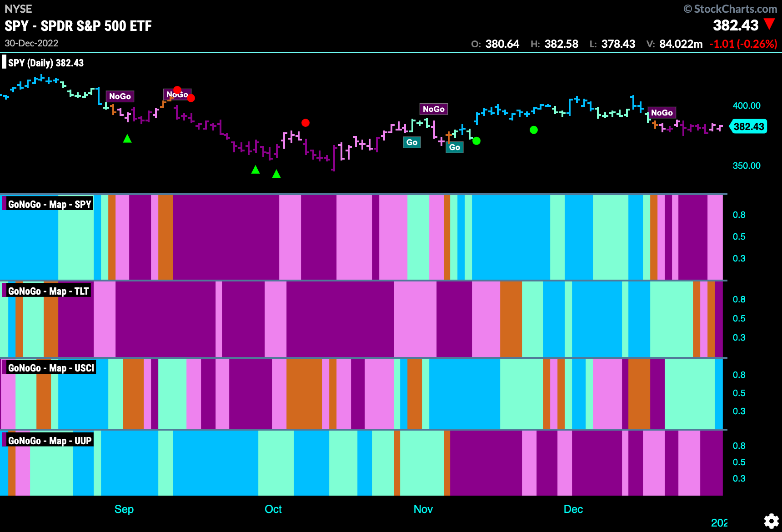
Task: Click the Go flag at end of October
Action: click(x=412, y=142)
